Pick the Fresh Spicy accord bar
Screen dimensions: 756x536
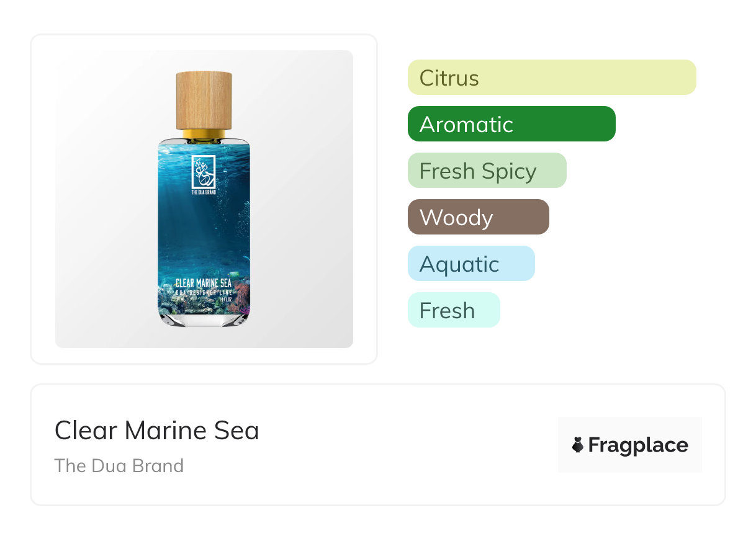click(x=487, y=171)
